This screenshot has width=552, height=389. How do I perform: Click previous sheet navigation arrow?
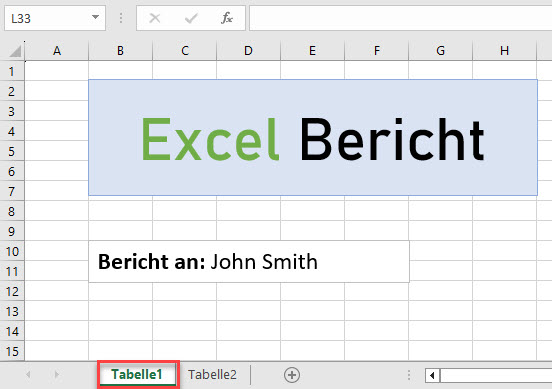point(29,375)
